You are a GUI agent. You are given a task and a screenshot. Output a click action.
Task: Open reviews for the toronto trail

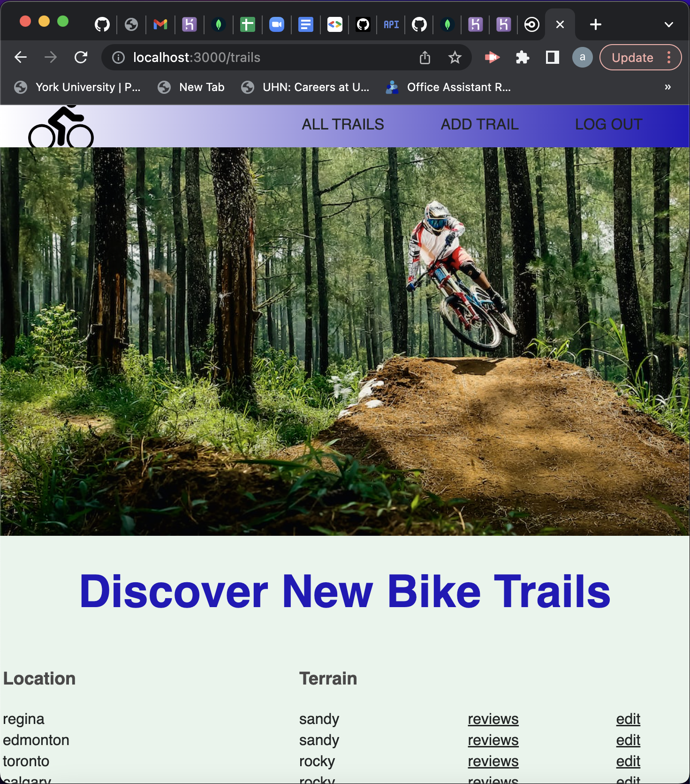click(493, 761)
